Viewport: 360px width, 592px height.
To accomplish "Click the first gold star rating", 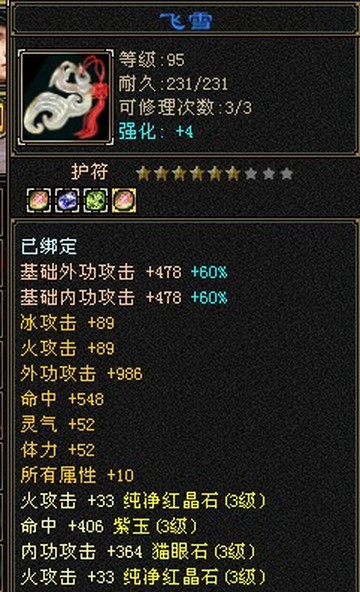I will pos(143,174).
